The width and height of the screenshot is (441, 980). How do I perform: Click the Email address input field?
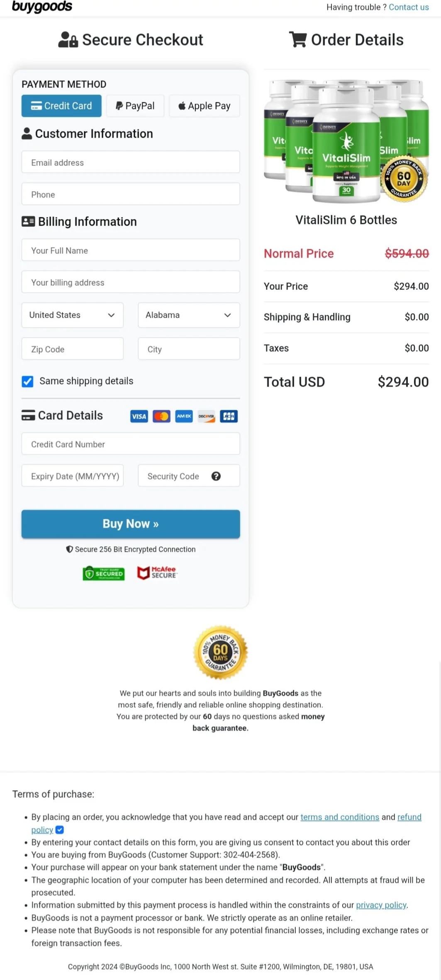[x=131, y=162]
